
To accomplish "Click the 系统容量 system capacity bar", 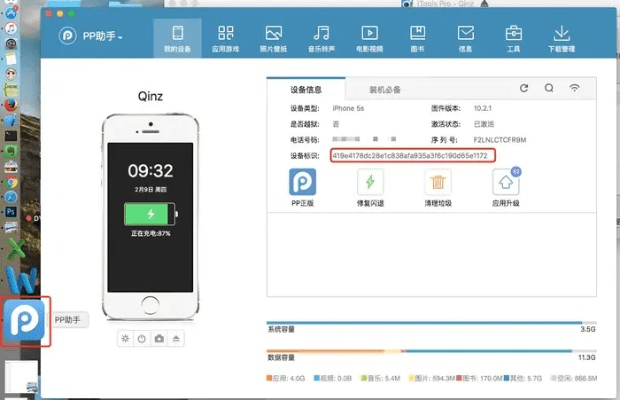I will click(431, 323).
